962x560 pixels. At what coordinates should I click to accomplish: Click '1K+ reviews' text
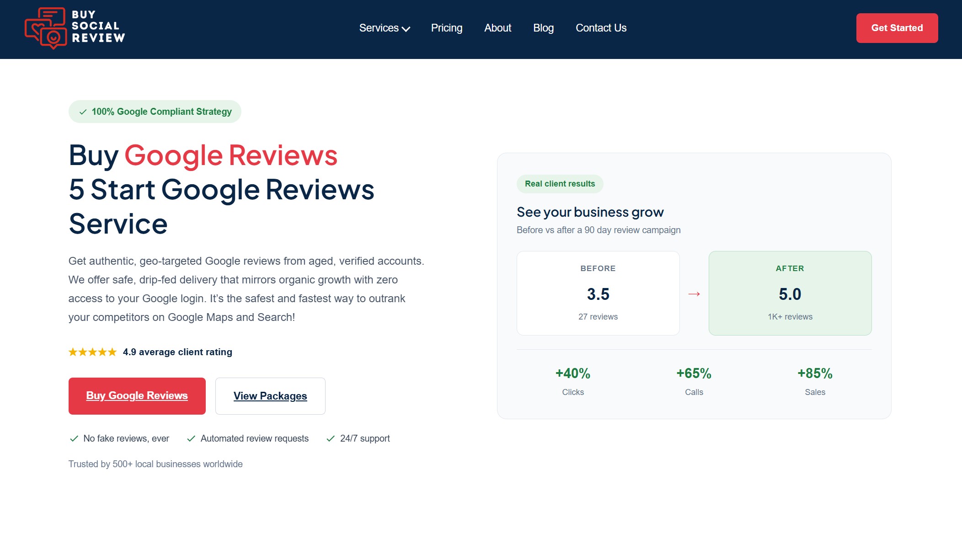pyautogui.click(x=790, y=317)
